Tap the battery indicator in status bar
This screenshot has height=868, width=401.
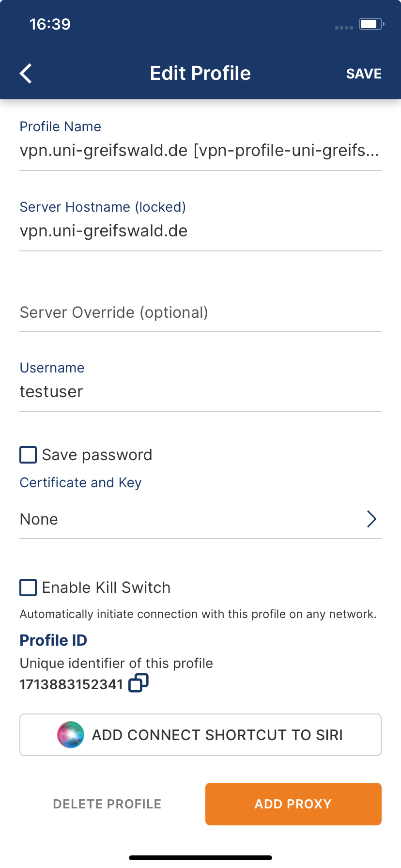[371, 24]
